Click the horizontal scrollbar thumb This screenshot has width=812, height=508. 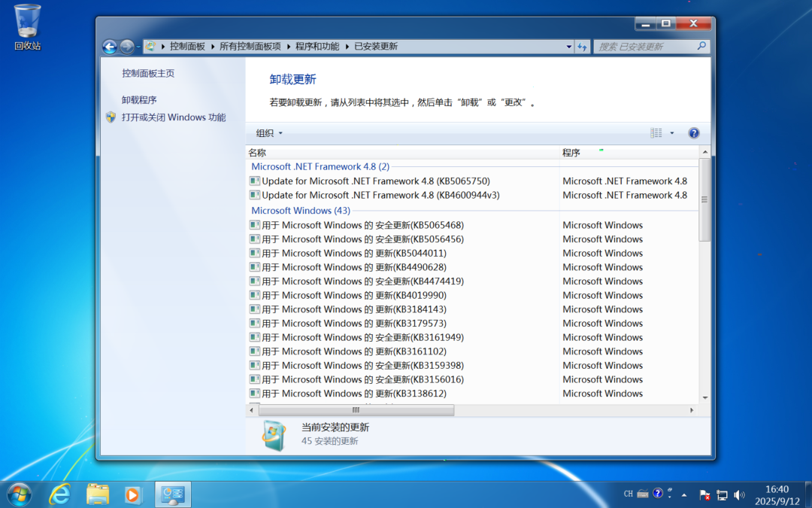pos(356,410)
